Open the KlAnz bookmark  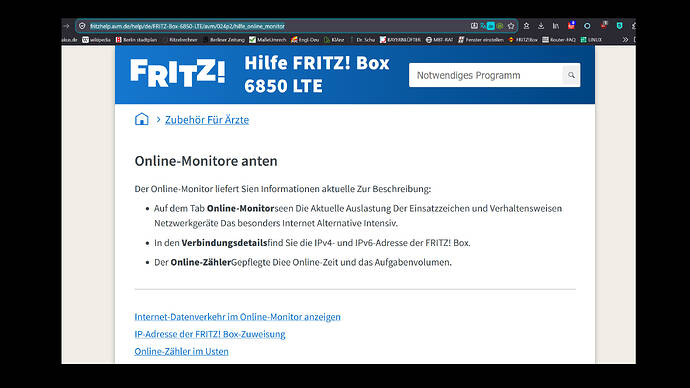pyautogui.click(x=334, y=40)
